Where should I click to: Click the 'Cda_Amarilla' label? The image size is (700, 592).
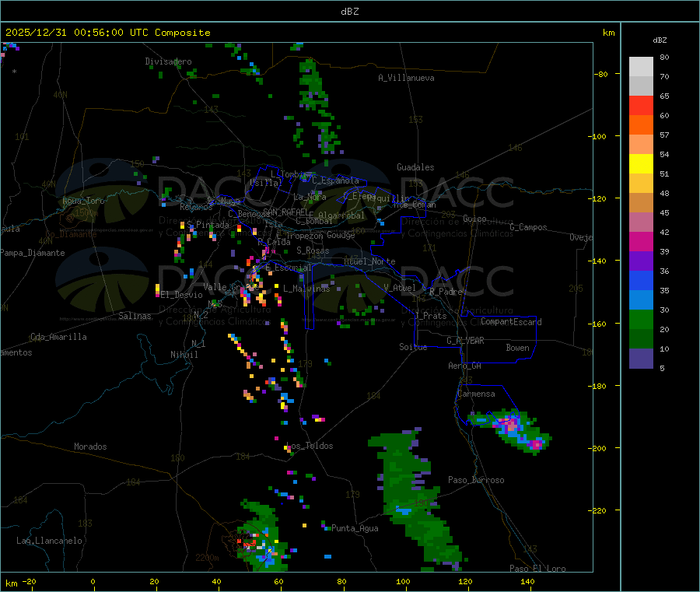click(x=58, y=337)
